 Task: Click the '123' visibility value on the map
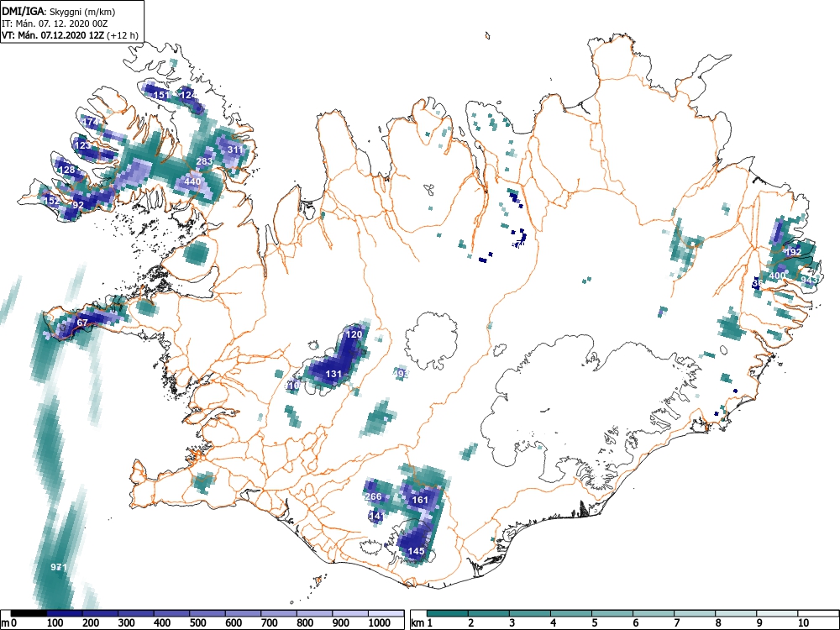pyautogui.click(x=82, y=145)
